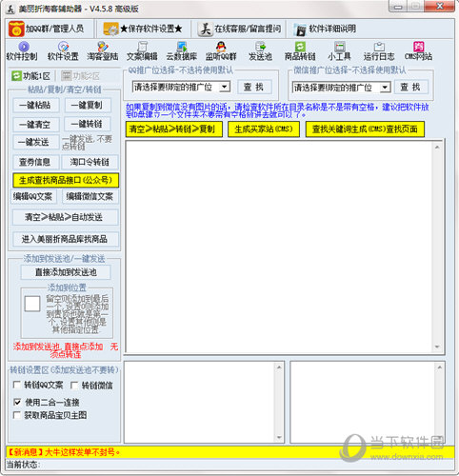Viewport: 459px width, 476px height.
Task: Open 发送池 toolbar icon
Action: (260, 48)
